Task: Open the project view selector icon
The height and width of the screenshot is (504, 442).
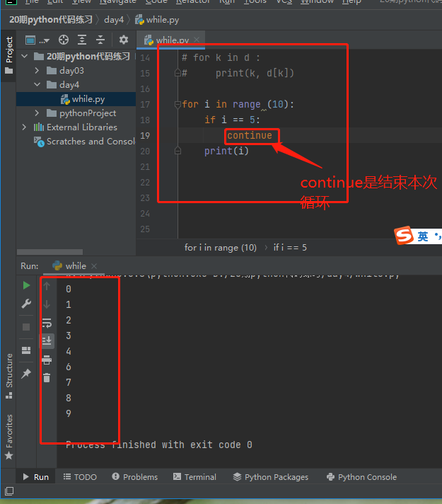Action: click(30, 40)
